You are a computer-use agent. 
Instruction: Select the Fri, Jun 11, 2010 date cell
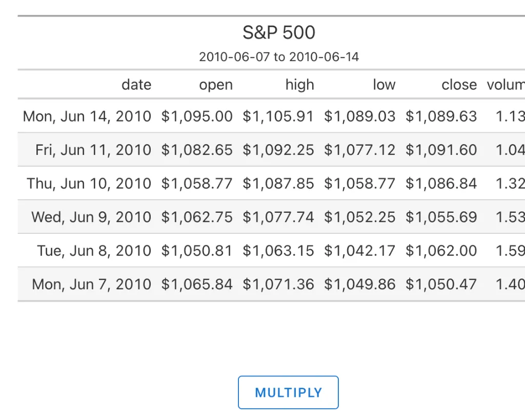pyautogui.click(x=93, y=150)
